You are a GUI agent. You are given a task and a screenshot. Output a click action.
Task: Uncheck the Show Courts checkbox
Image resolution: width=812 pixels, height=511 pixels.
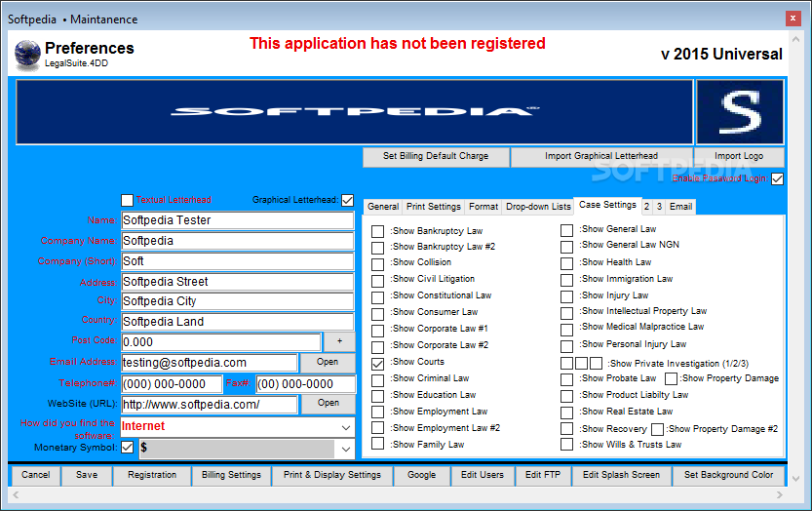click(377, 364)
